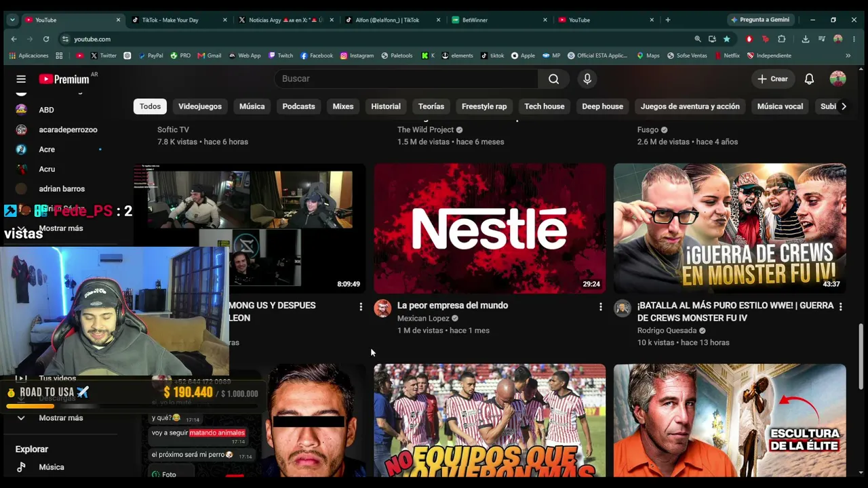Select Juegos de aventura y acción chip
The height and width of the screenshot is (488, 868).
(x=690, y=106)
